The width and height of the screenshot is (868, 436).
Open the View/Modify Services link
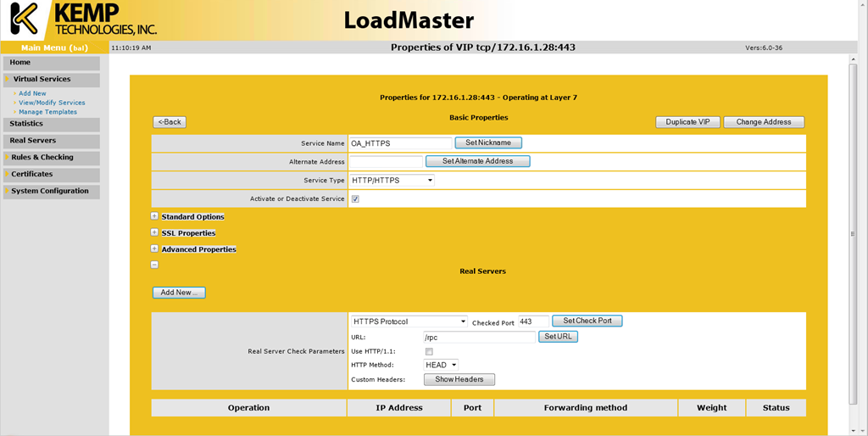pos(52,103)
